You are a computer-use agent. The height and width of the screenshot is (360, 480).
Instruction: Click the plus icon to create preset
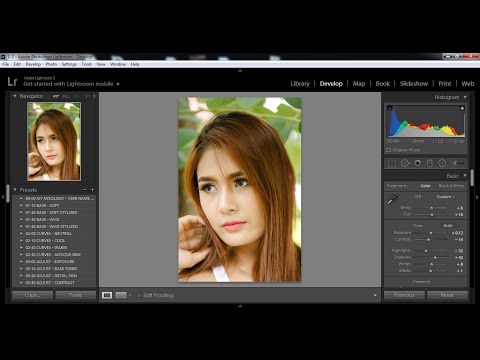tap(92, 190)
